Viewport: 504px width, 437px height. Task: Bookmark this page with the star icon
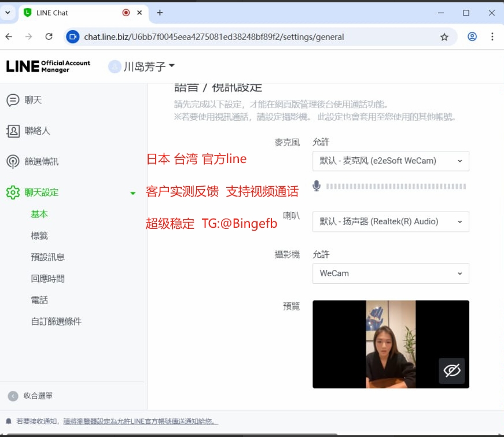point(444,37)
